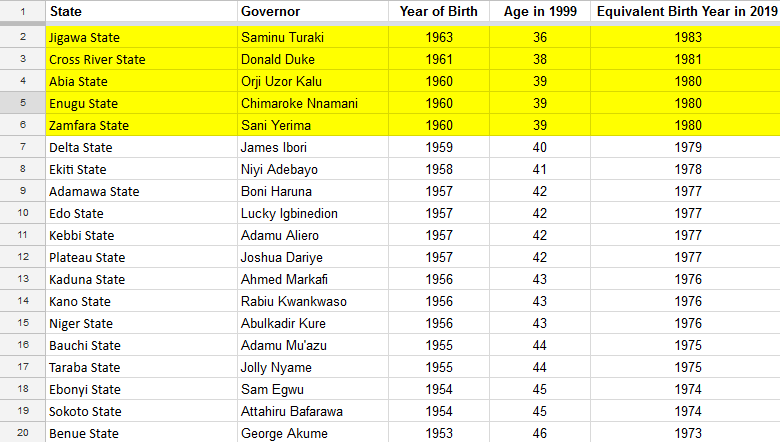Select the Governor header cell
The width and height of the screenshot is (780, 442).
click(313, 11)
